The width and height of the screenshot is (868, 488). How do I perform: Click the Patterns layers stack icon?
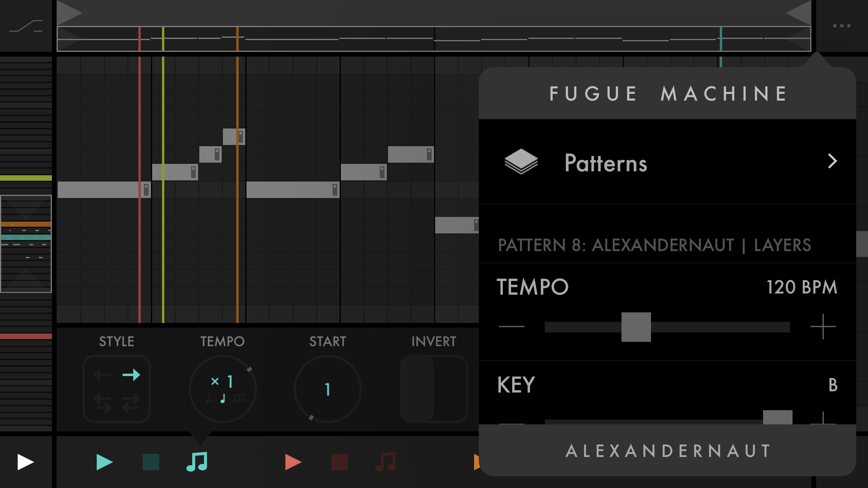(521, 161)
